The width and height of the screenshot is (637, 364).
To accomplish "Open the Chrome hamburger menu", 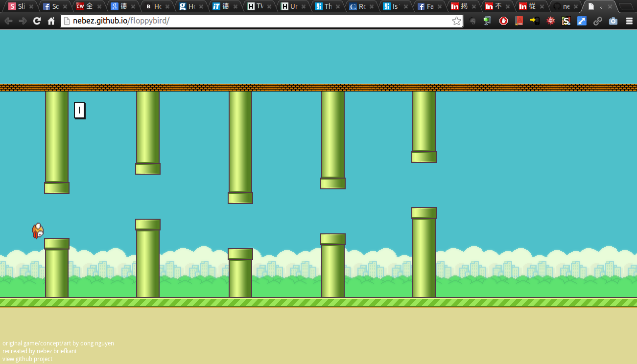I will coord(629,21).
